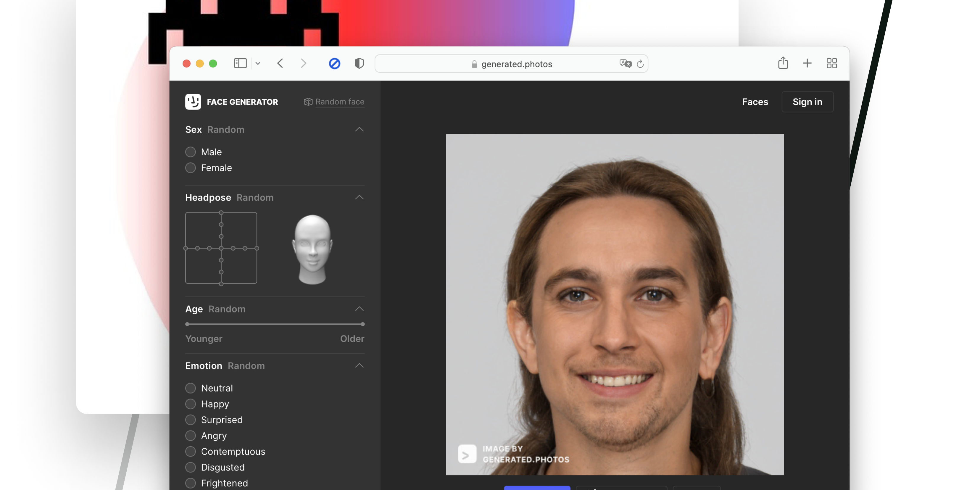Click the Face Generator logo icon
Viewport: 980px width, 490px height.
[x=193, y=101]
